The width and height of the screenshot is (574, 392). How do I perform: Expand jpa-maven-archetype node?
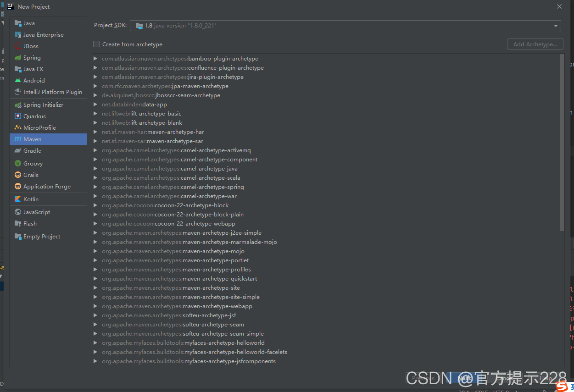click(95, 86)
